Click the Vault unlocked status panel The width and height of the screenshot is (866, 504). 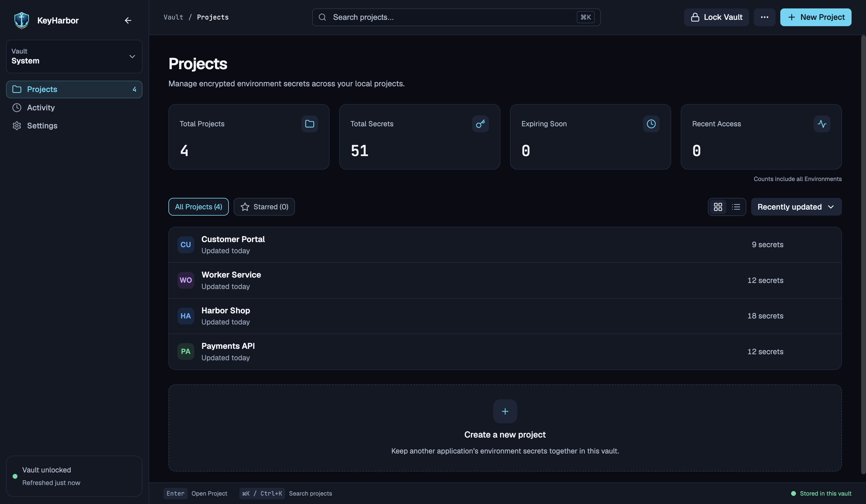[x=74, y=476]
